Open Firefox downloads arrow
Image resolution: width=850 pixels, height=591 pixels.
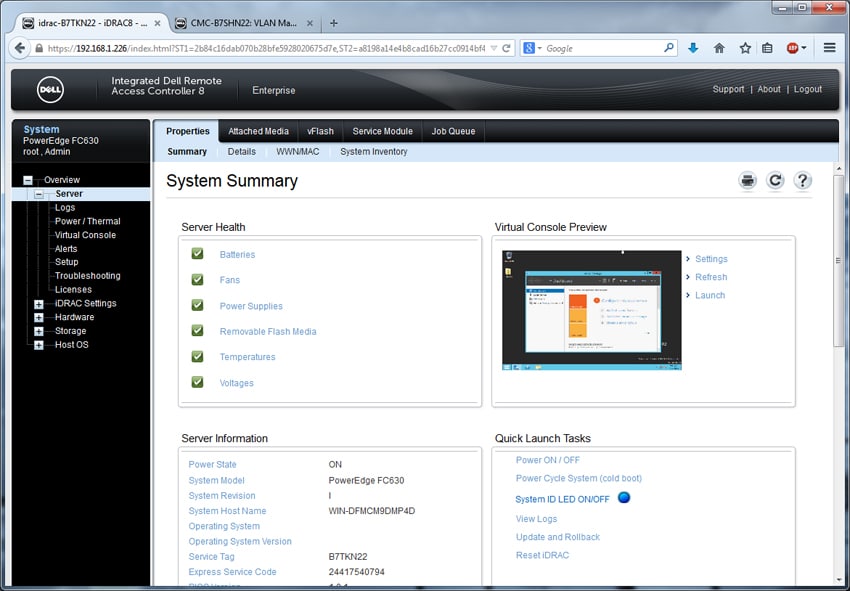tap(693, 48)
